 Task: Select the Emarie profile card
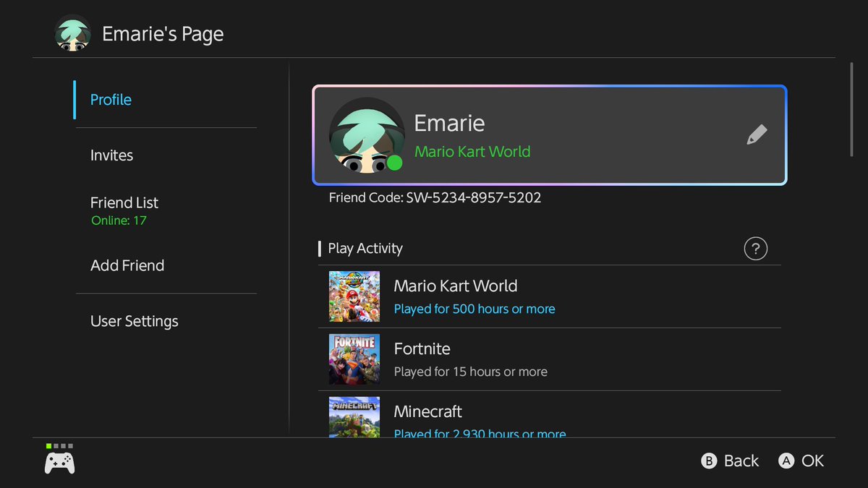pyautogui.click(x=550, y=135)
